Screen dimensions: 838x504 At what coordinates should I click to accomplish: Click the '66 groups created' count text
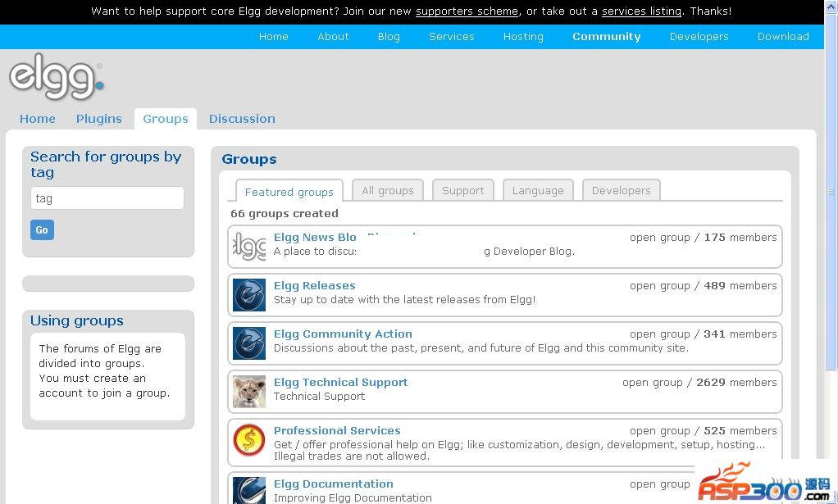tap(285, 214)
